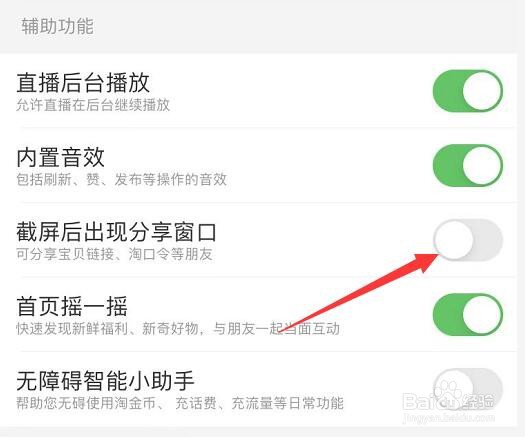Tap description 允许直播在后台继续播放
Viewport: 525px width, 437px height.
coord(93,105)
